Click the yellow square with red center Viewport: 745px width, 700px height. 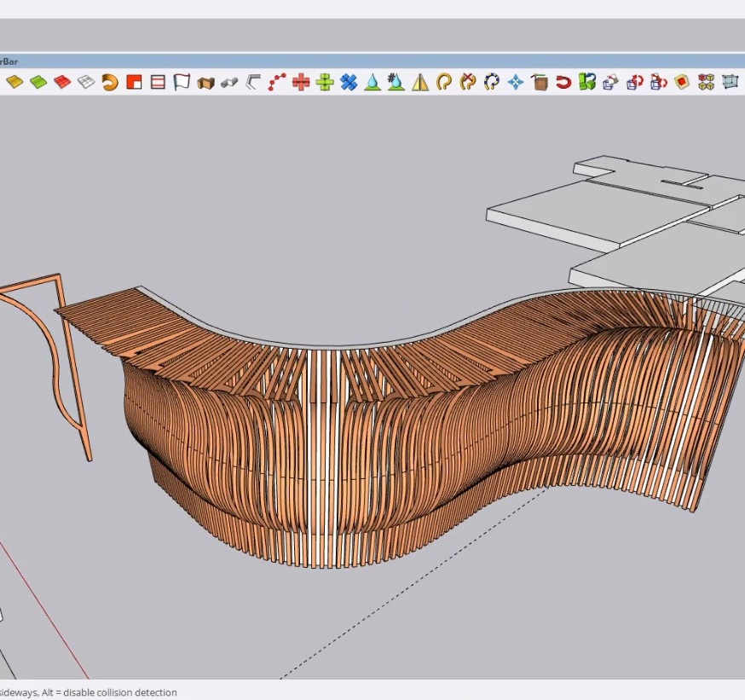point(682,82)
